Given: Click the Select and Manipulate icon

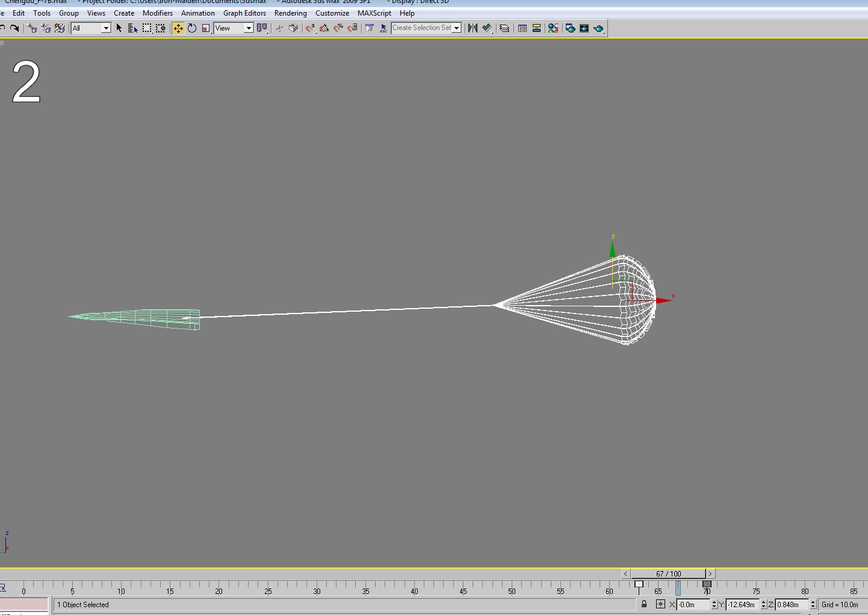Looking at the screenshot, I should tap(279, 28).
